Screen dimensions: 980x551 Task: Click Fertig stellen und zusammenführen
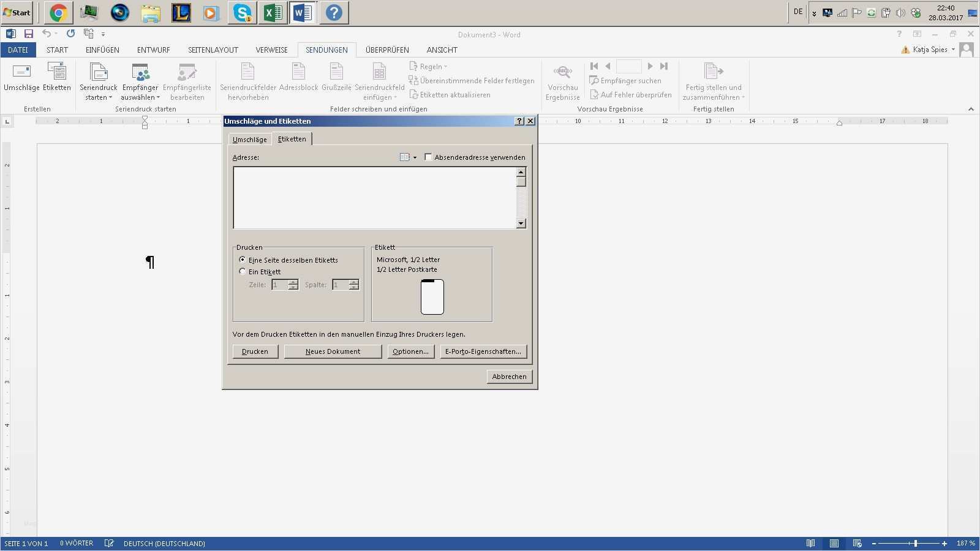[x=713, y=80]
